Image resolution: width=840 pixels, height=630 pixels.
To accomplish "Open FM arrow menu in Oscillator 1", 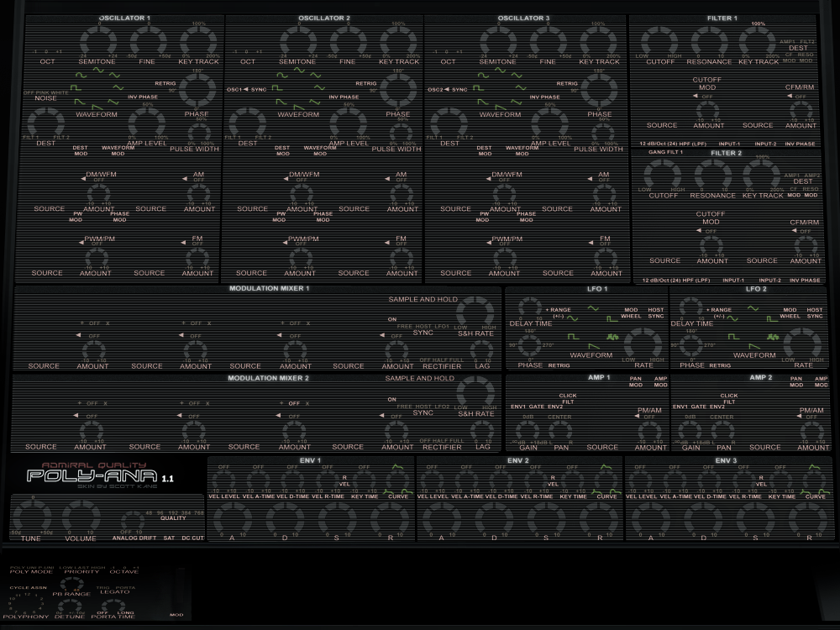I will [183, 243].
